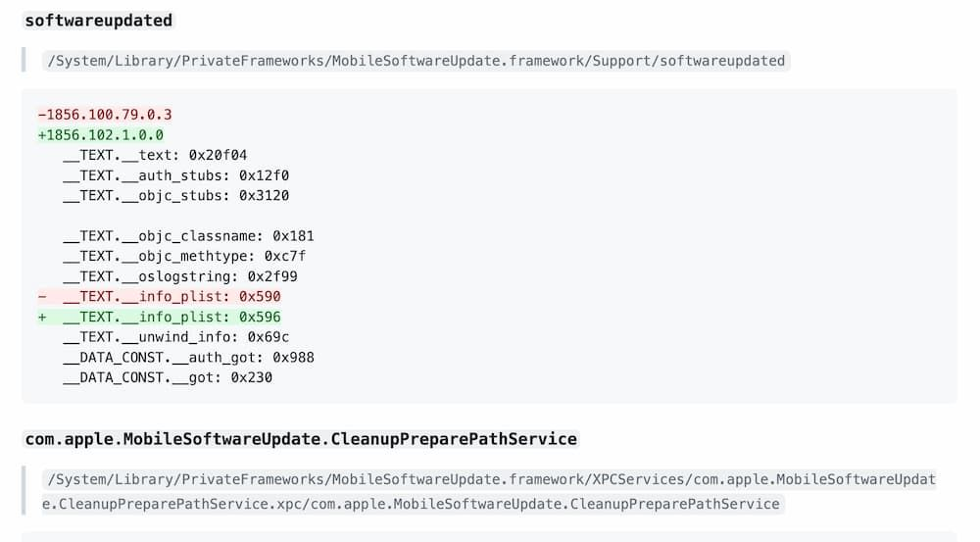The image size is (980, 542).
Task: Click the __TEXT.__objc_methtype: 0xc7f line
Action: tap(184, 257)
